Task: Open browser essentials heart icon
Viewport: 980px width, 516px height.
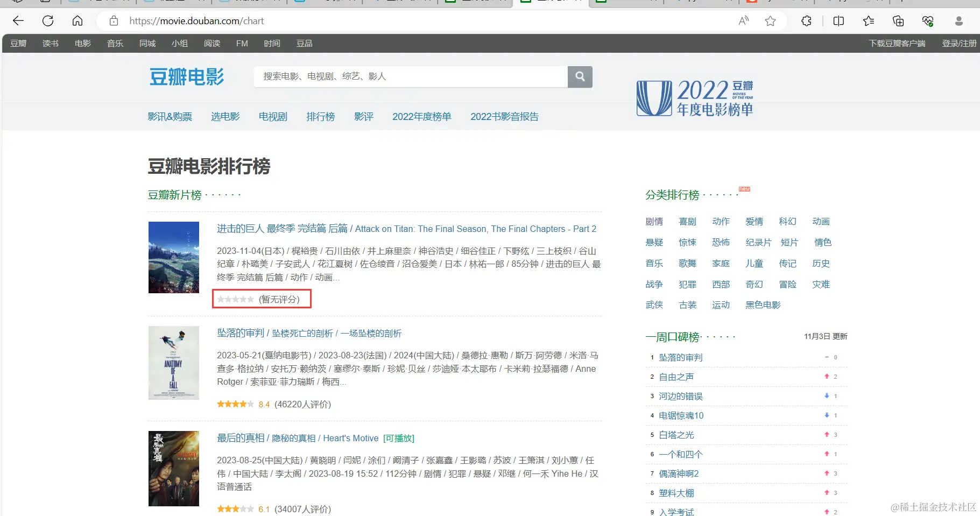Action: [x=928, y=21]
